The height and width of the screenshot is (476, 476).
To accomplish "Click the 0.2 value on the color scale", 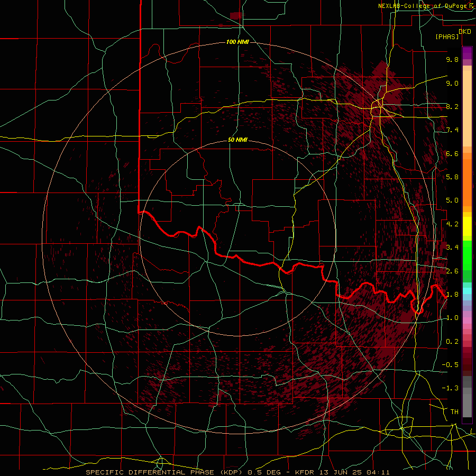I will tap(452, 342).
